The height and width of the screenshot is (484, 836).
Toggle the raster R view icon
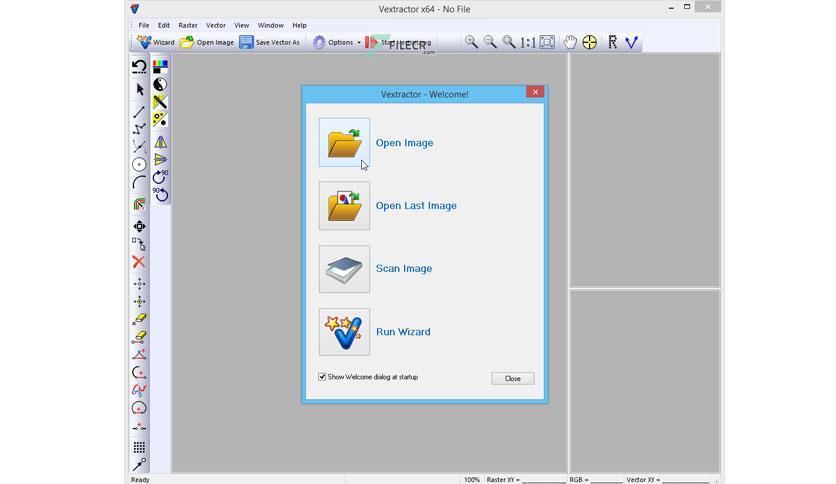tap(613, 42)
